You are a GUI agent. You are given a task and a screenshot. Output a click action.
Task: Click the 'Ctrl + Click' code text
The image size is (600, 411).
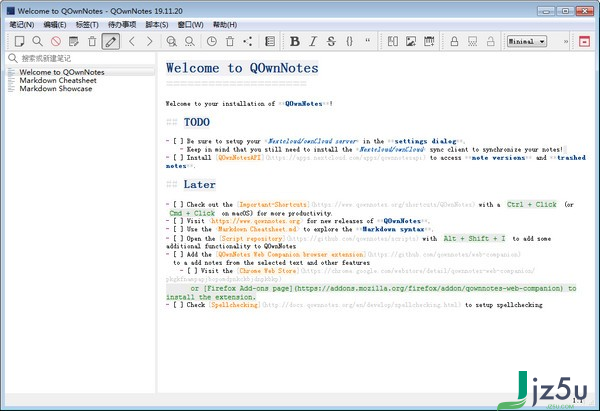pos(532,205)
